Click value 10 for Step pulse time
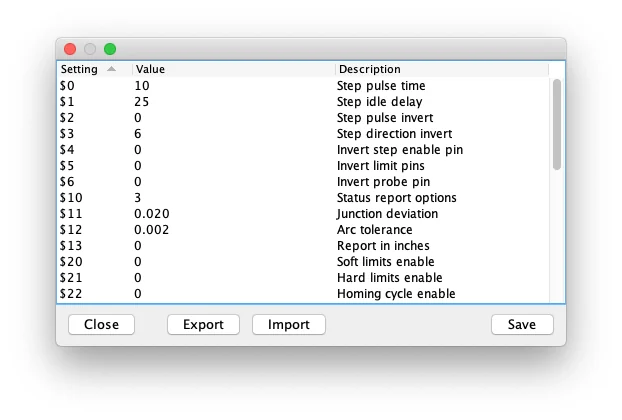Viewport: 622px width, 420px height. pyautogui.click(x=142, y=86)
